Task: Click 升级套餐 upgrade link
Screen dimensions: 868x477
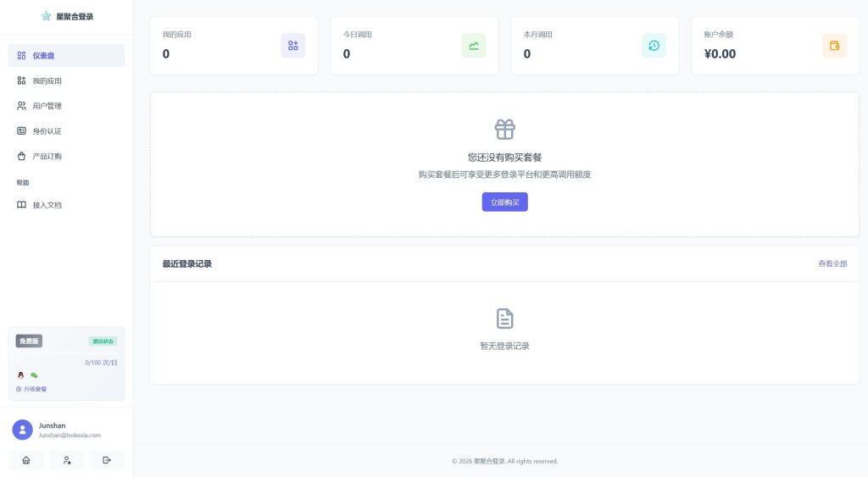Action: point(32,389)
